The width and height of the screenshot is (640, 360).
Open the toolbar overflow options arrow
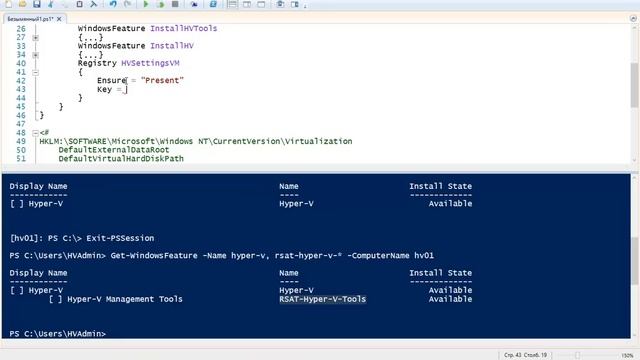pos(305,5)
